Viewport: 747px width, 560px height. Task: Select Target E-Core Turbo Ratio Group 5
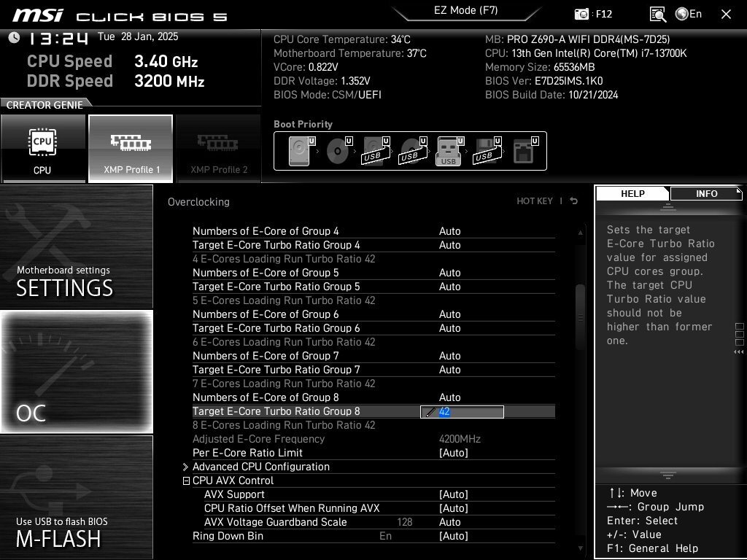[373, 286]
